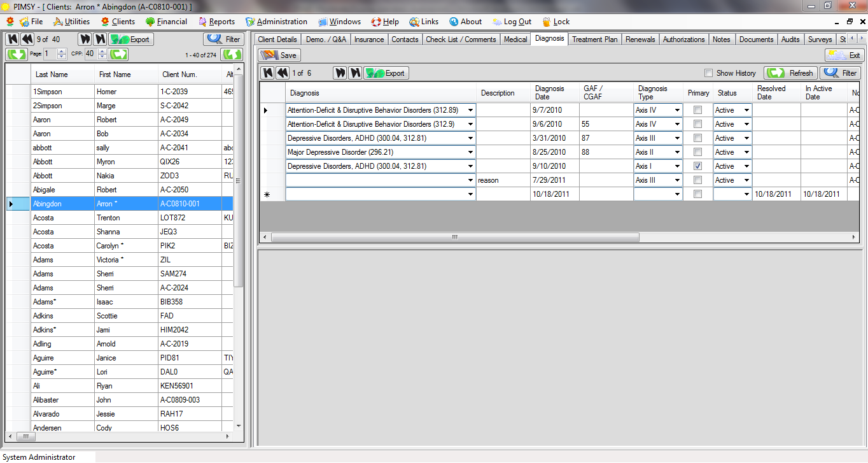
Task: Click the green previous page arrows button
Action: [17, 54]
